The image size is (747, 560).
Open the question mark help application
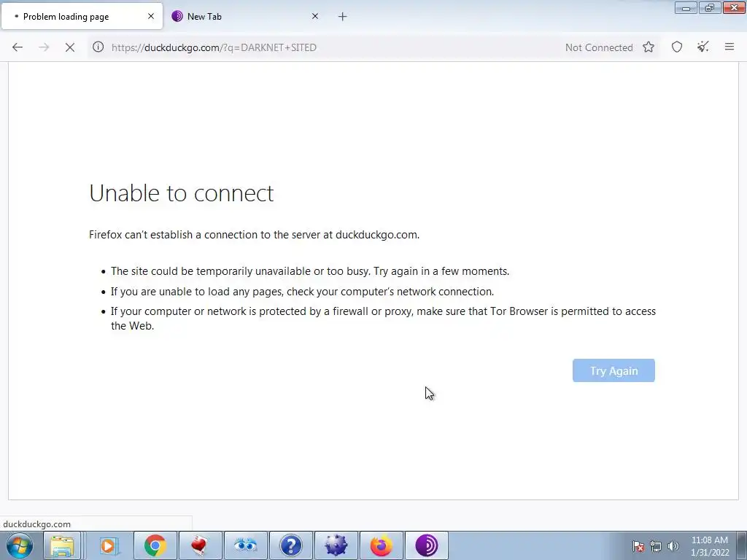[x=290, y=545]
